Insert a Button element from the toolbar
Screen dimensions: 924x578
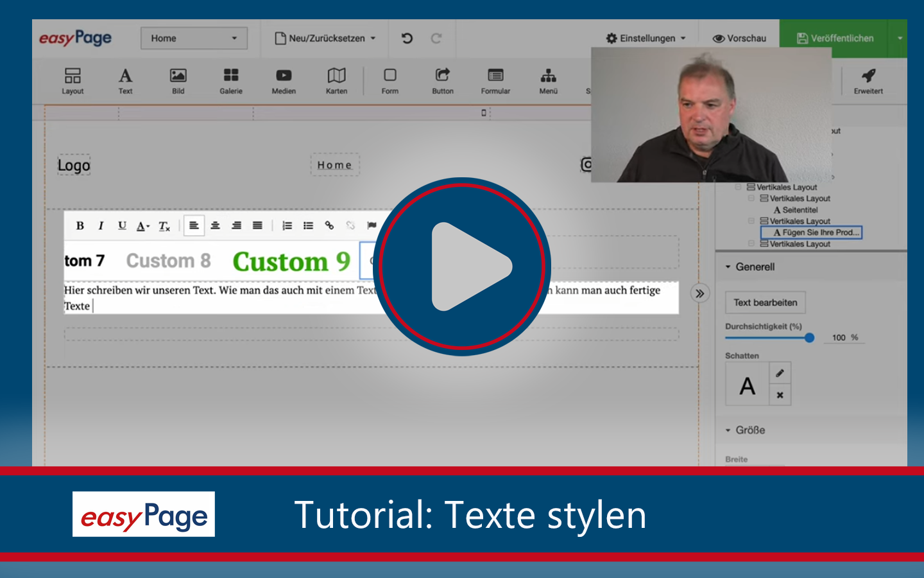point(442,80)
